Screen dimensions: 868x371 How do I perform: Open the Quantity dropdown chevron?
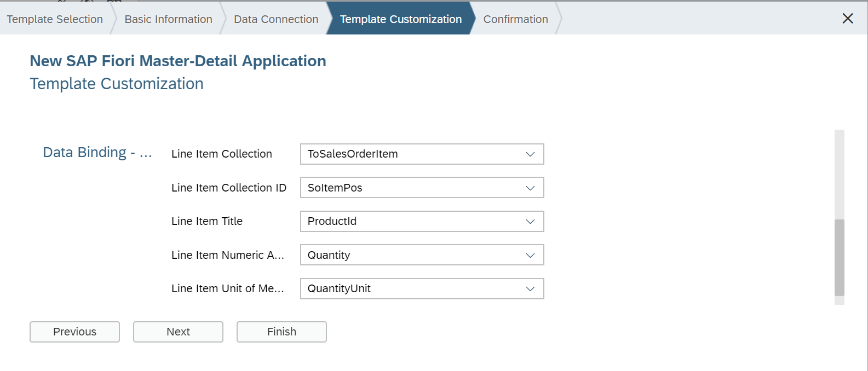pos(530,256)
